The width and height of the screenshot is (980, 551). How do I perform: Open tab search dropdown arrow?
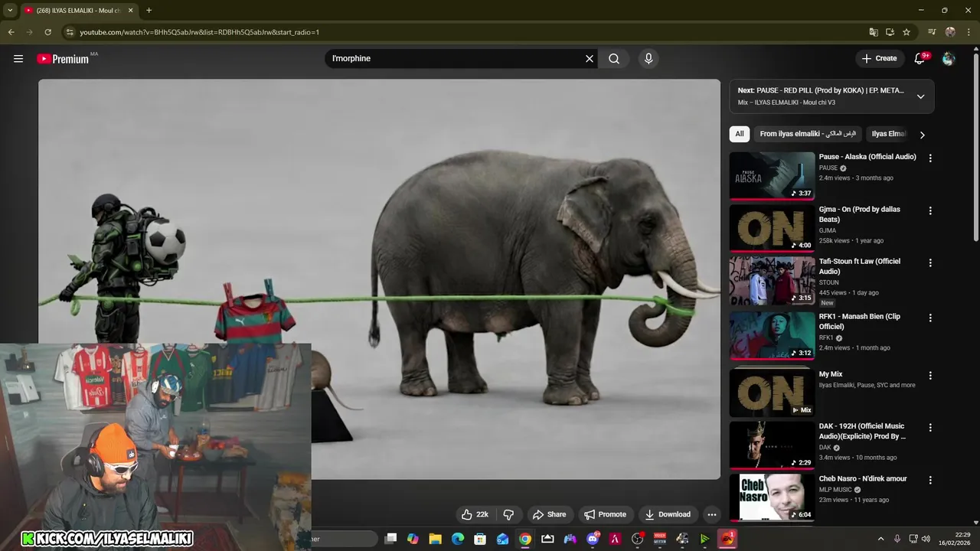pos(10,11)
